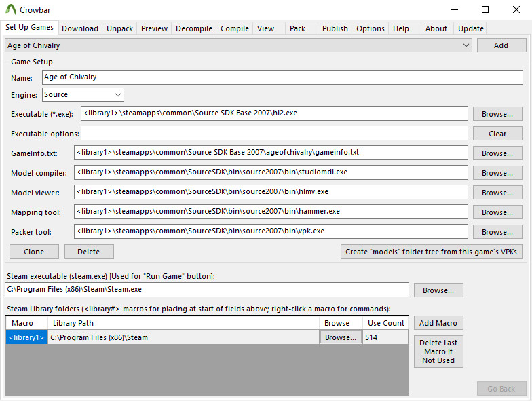This screenshot has height=401, width=532.
Task: Open the Options tab
Action: pos(370,28)
